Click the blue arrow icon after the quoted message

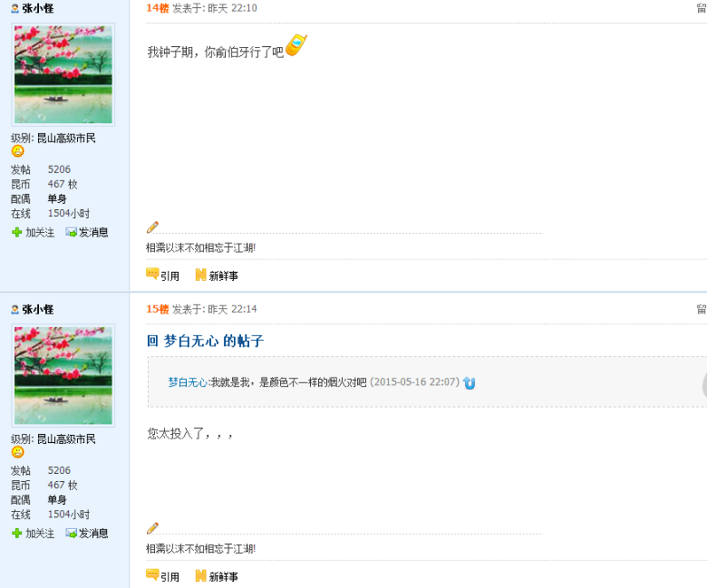point(469,382)
